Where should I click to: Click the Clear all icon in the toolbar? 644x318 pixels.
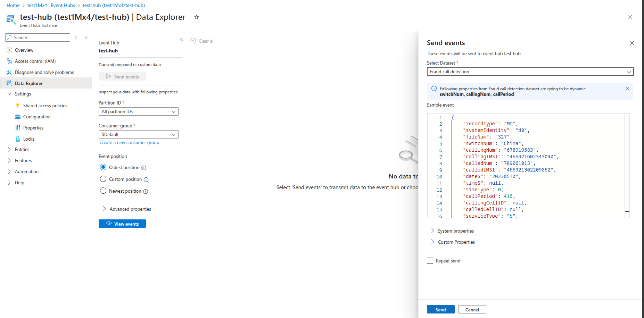click(x=193, y=41)
